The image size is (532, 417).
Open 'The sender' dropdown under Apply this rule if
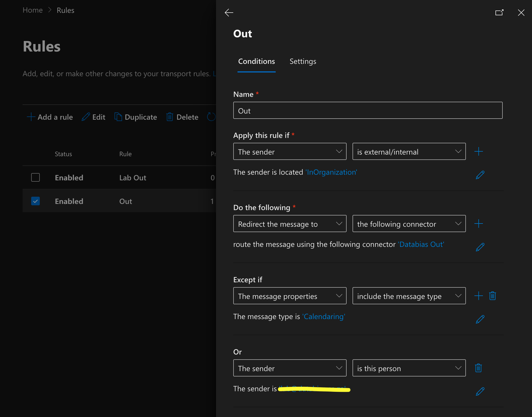tap(290, 152)
